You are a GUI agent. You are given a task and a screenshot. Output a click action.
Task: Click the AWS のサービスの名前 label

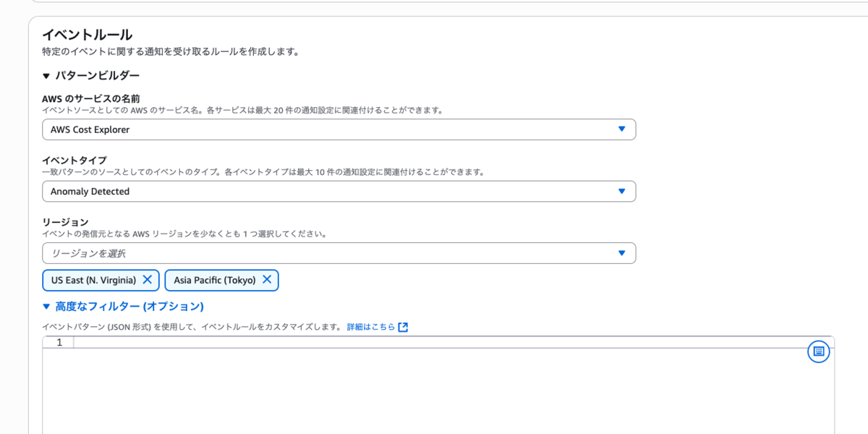(x=91, y=98)
